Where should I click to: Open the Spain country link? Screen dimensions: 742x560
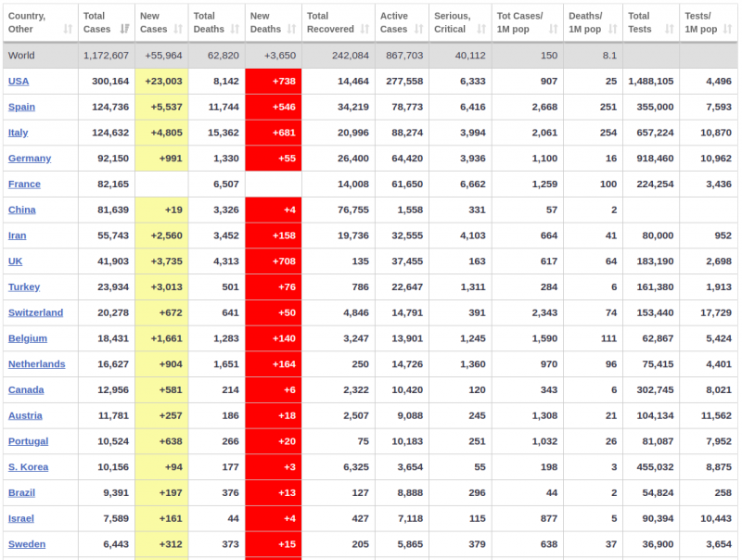(21, 107)
